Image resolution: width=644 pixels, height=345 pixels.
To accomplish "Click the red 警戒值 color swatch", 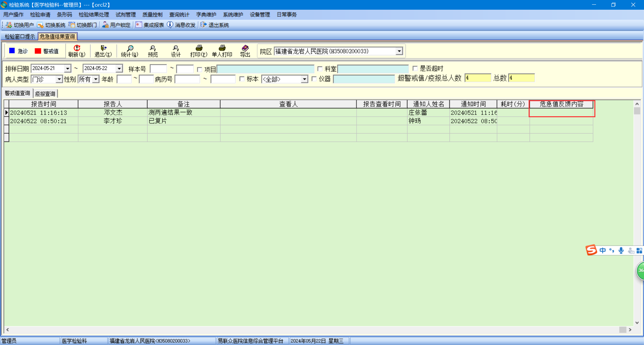I will pyautogui.click(x=38, y=51).
